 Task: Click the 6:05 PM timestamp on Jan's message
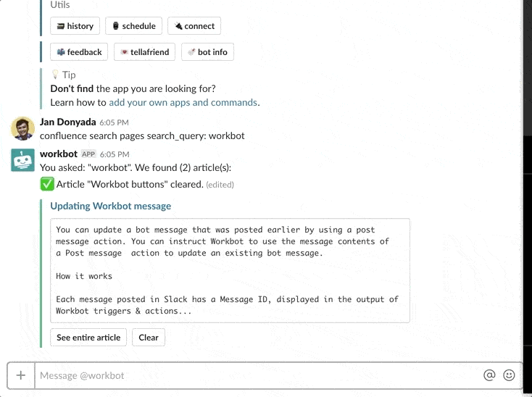[114, 122]
